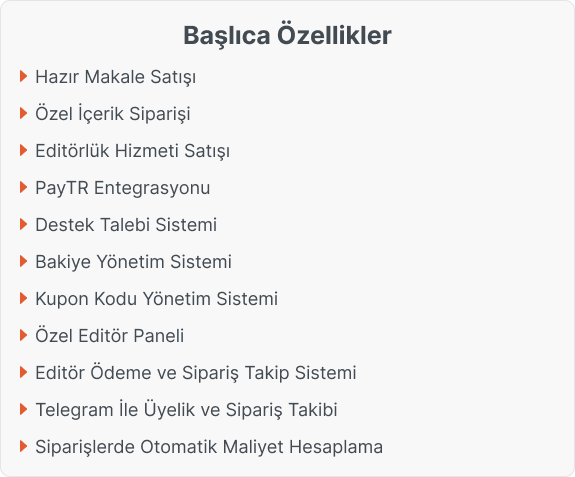Click the Başlıca Özellikler heading
Viewport: 575px width, 477px height.
click(288, 36)
